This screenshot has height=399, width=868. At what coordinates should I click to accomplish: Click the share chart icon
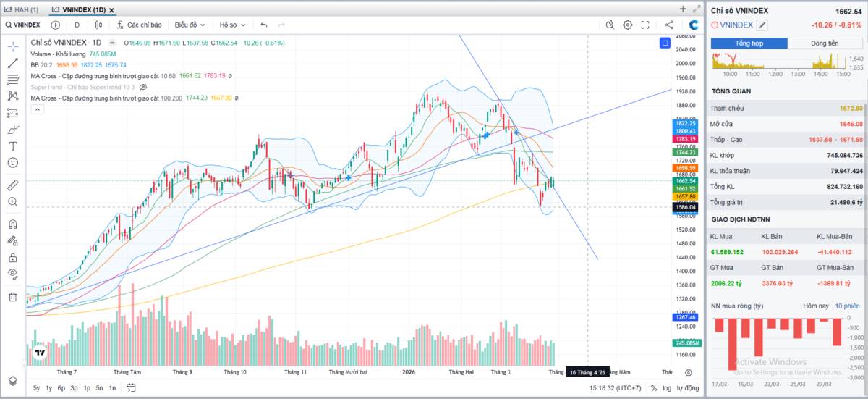click(x=668, y=25)
